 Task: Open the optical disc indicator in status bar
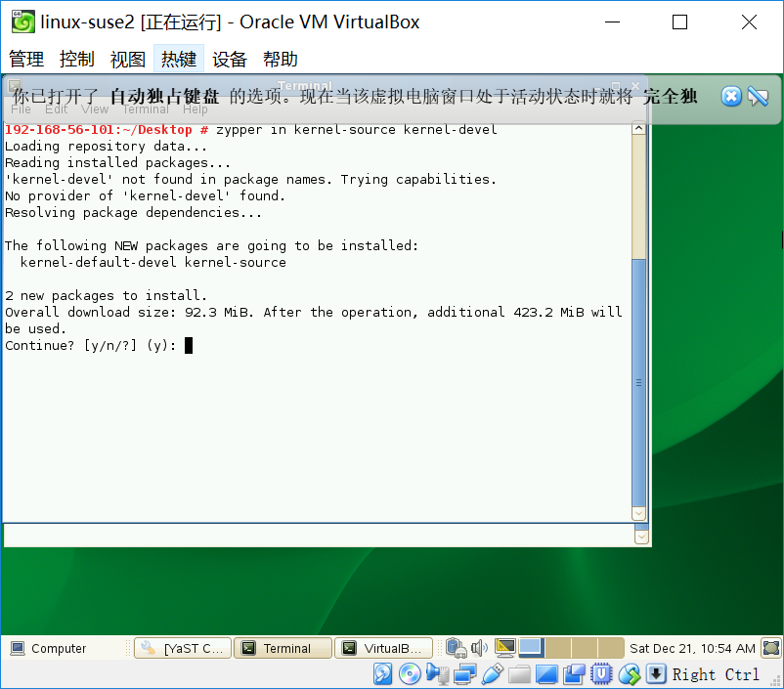click(410, 674)
